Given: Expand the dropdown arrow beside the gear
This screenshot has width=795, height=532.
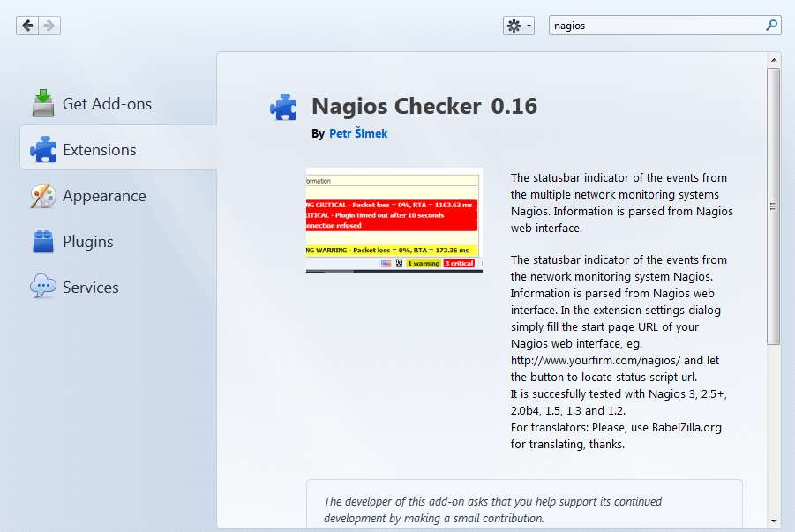Looking at the screenshot, I should 529,26.
